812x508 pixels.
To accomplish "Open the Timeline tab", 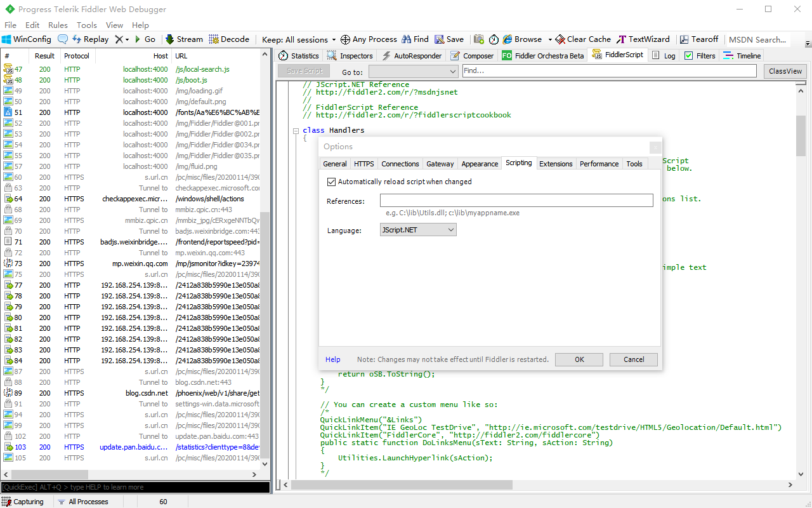I will pos(742,56).
